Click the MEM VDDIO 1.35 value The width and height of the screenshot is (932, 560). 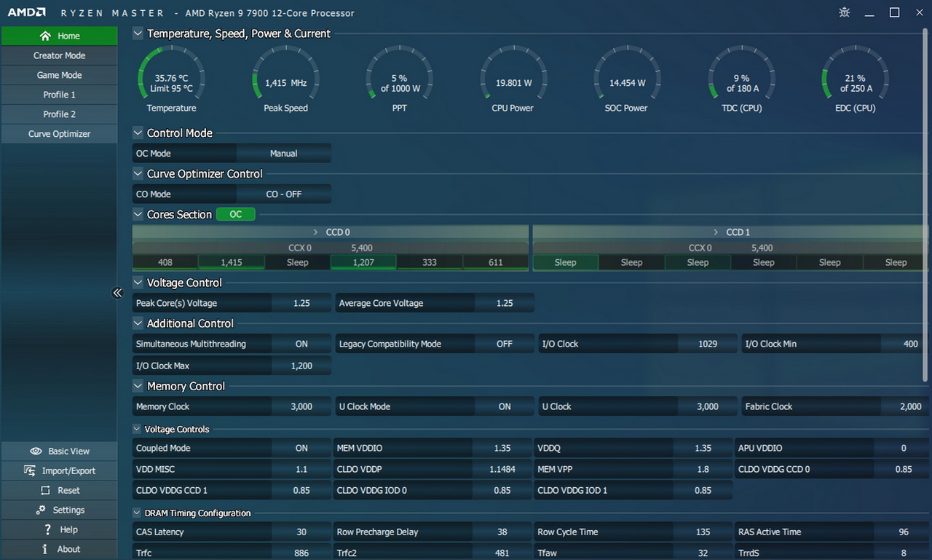502,448
